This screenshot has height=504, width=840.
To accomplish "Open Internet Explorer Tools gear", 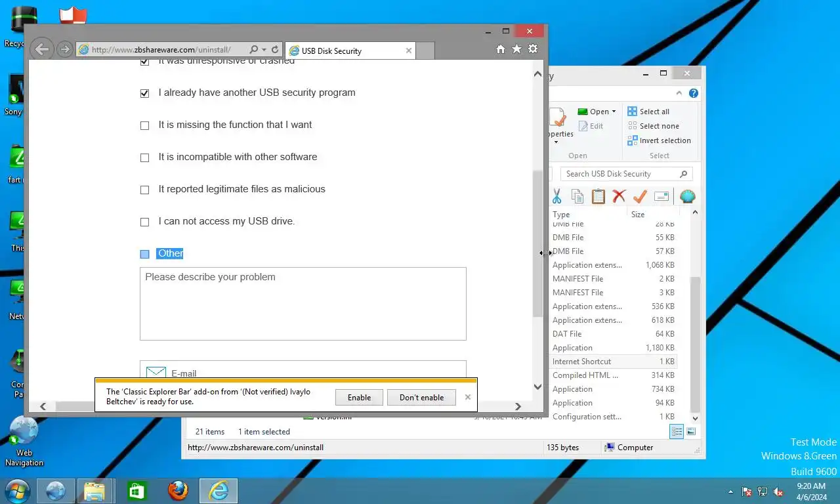I will pos(533,49).
